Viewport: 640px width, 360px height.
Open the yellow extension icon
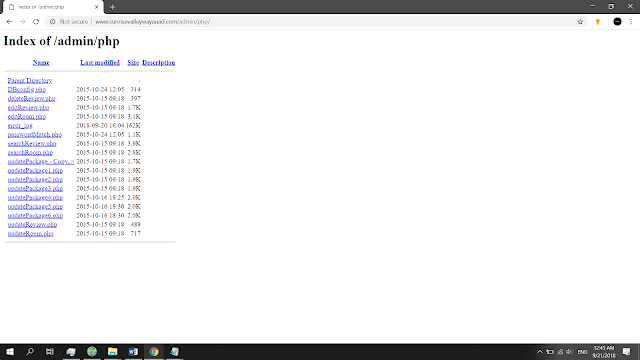tap(598, 22)
